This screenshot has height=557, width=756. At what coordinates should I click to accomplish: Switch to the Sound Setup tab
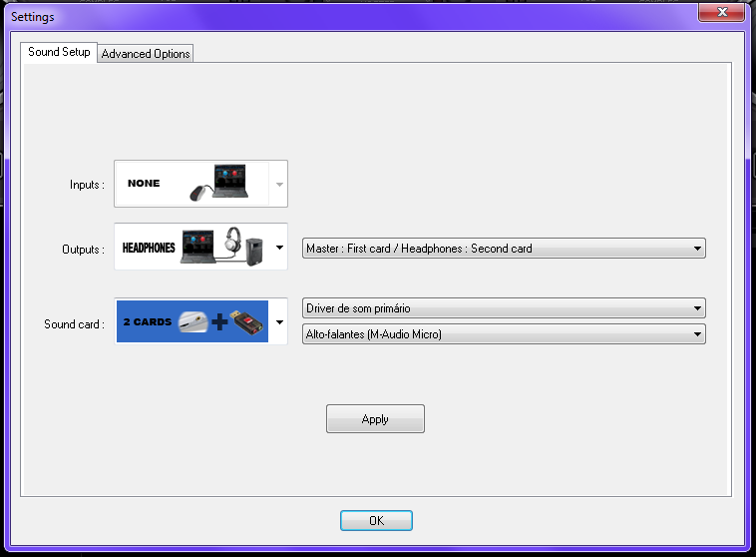tap(59, 52)
